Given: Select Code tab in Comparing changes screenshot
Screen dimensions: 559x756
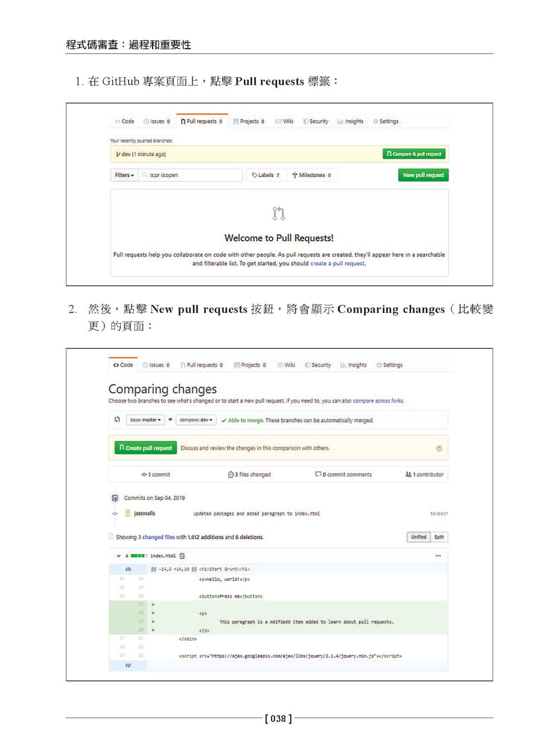Looking at the screenshot, I should point(123,365).
